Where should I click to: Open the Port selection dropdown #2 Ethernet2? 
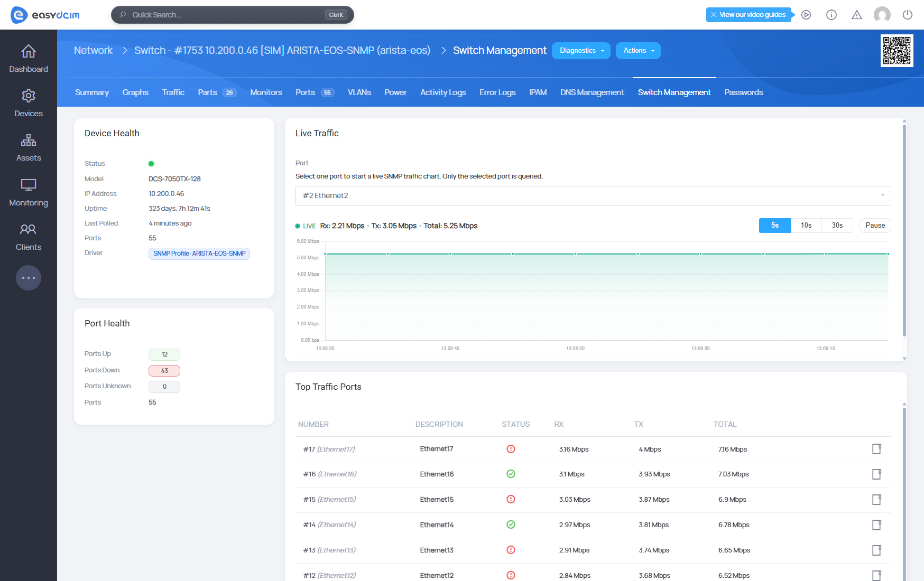tap(593, 196)
